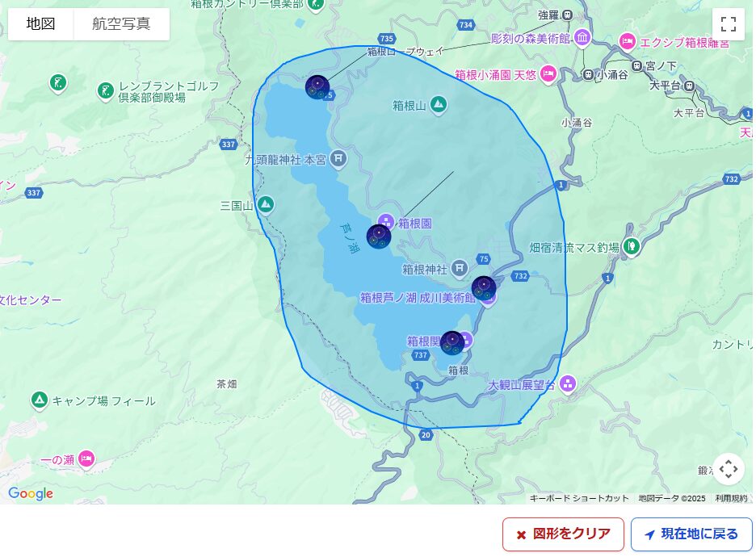756x557 pixels.
Task: Select the 箱根園 attraction icon
Action: (386, 222)
